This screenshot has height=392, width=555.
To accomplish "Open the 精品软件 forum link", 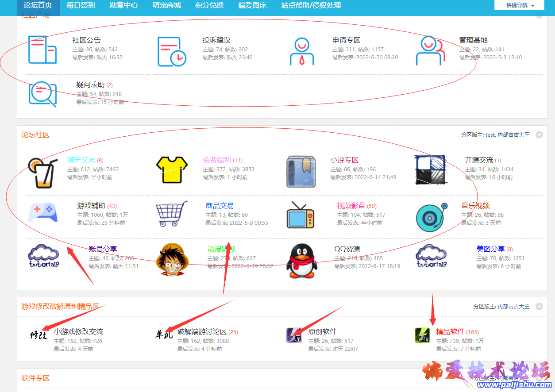I will [x=450, y=331].
